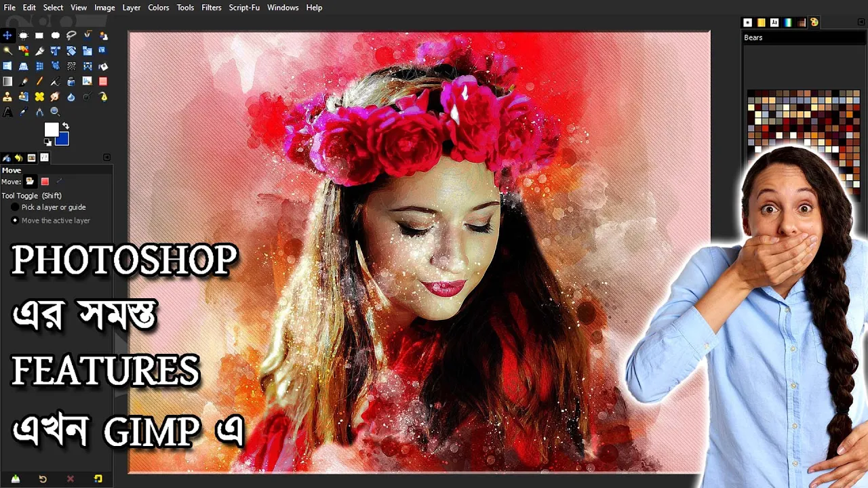Select the Measure compass tool
The height and width of the screenshot is (488, 868).
39,113
